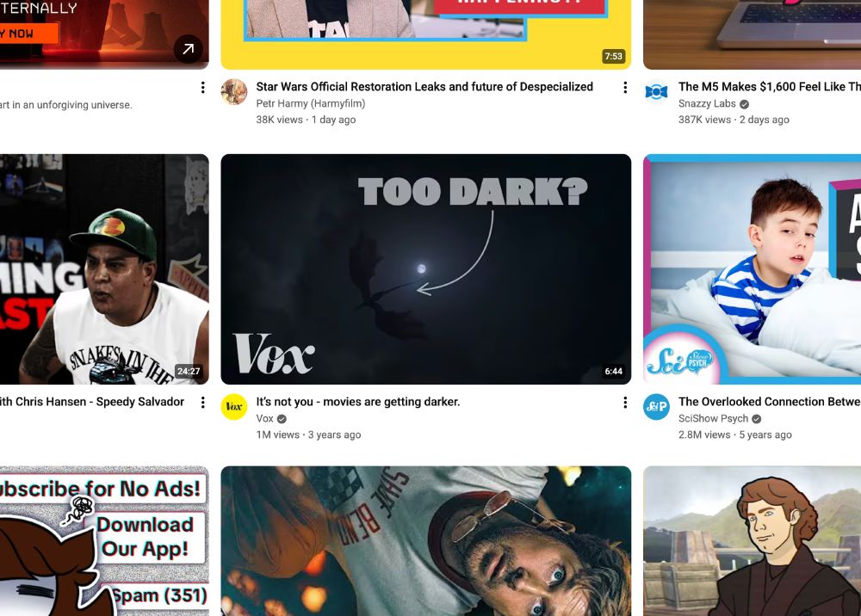
Task: Play the animated Anakin character thumbnail
Action: click(x=752, y=541)
